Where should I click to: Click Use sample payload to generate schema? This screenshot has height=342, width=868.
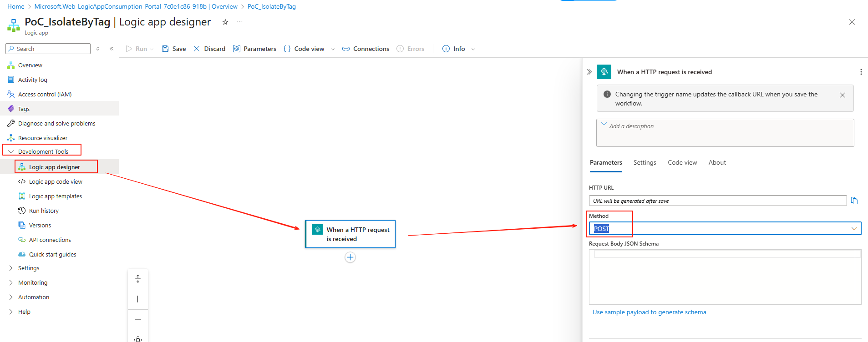649,312
